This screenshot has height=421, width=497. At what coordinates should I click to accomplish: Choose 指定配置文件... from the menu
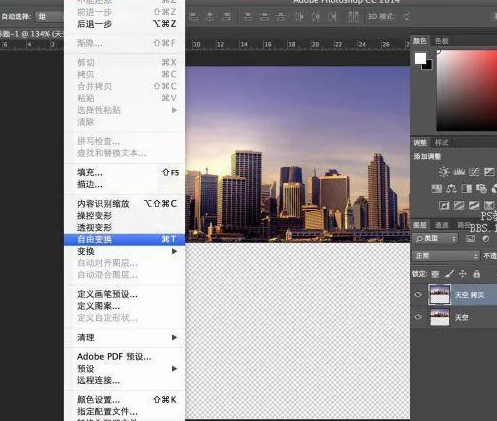[x=125, y=411]
